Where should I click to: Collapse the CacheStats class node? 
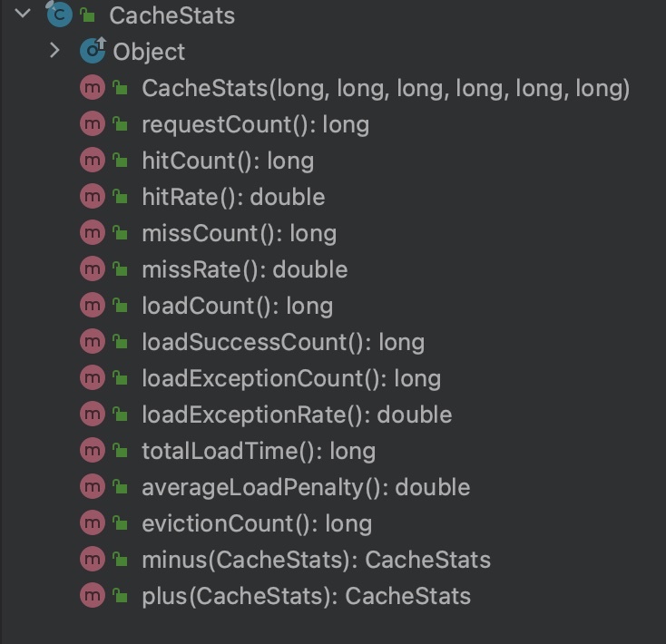[23, 14]
